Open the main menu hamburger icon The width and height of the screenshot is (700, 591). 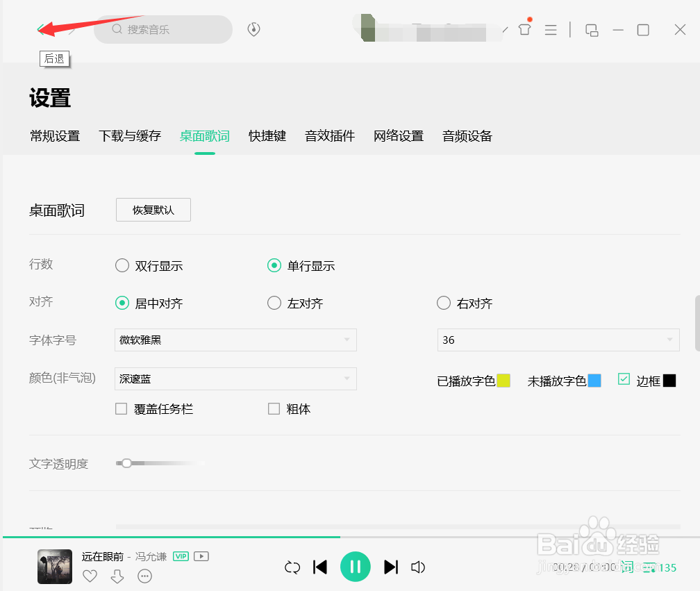click(x=551, y=29)
